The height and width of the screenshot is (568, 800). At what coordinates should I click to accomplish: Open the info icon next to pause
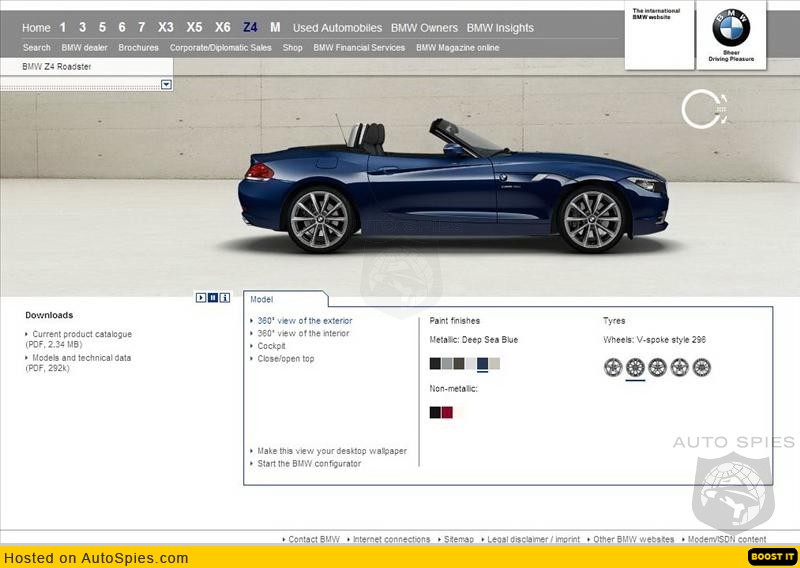225,297
